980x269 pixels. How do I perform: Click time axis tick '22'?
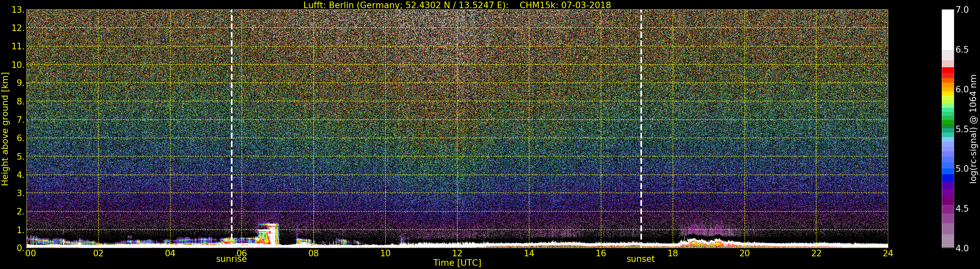click(x=816, y=253)
